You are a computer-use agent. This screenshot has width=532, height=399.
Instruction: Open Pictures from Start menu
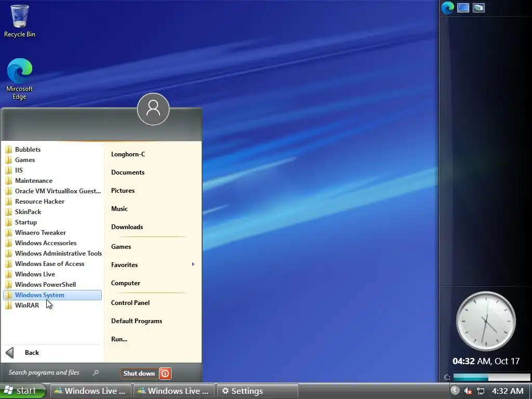[123, 191]
